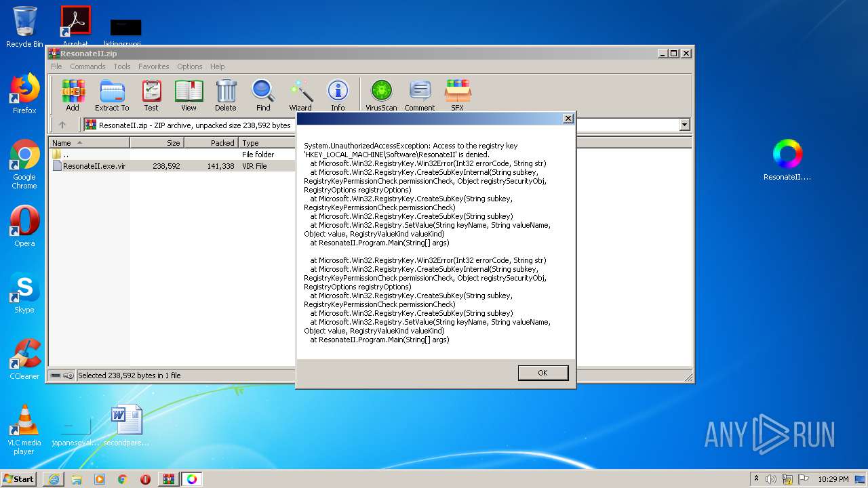The height and width of the screenshot is (488, 868).
Task: Click the View file icon
Action: point(189,95)
